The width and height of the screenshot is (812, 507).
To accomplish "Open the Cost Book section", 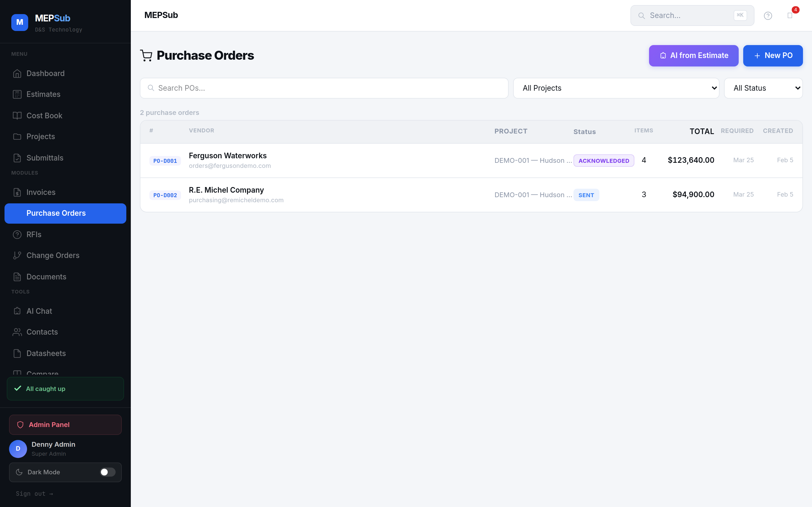I will point(44,115).
